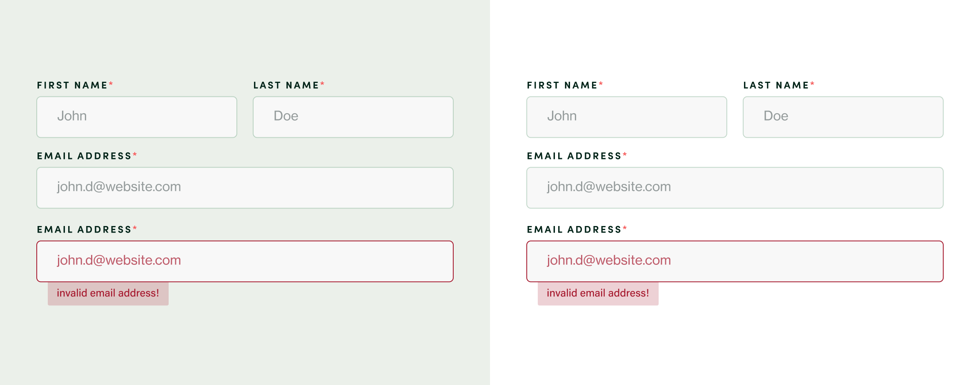
Task: Select the red-bordered email field on green panel
Action: coord(245,261)
